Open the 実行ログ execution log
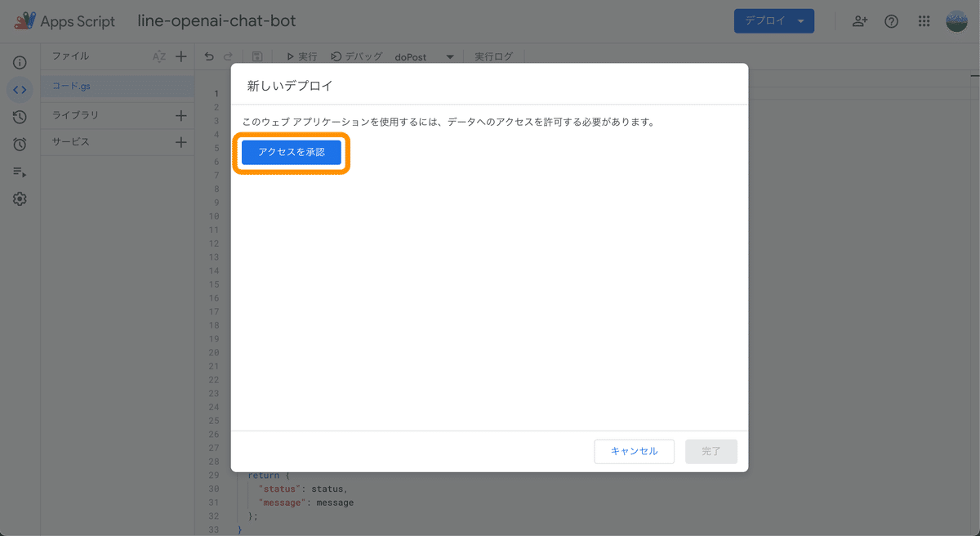980x536 pixels. (494, 56)
